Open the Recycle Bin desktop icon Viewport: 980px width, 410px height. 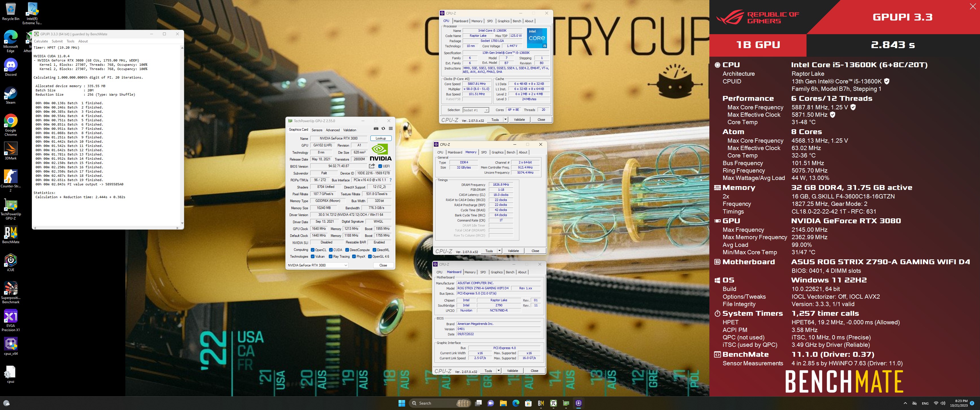click(11, 12)
